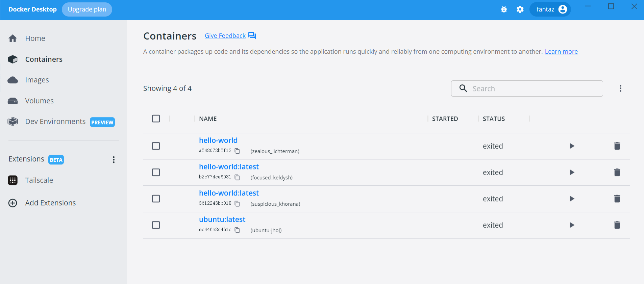Click the Images cloud icon
644x284 pixels.
click(x=13, y=80)
